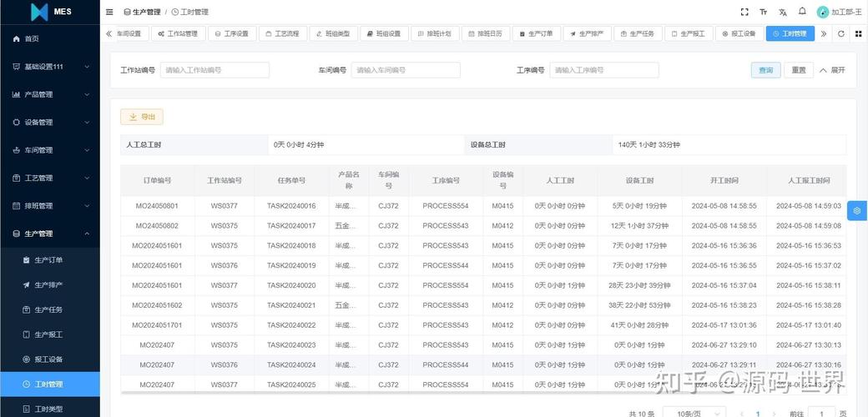Switch to 班组类型 tab
Screen dimensions: 868x417
[333, 33]
